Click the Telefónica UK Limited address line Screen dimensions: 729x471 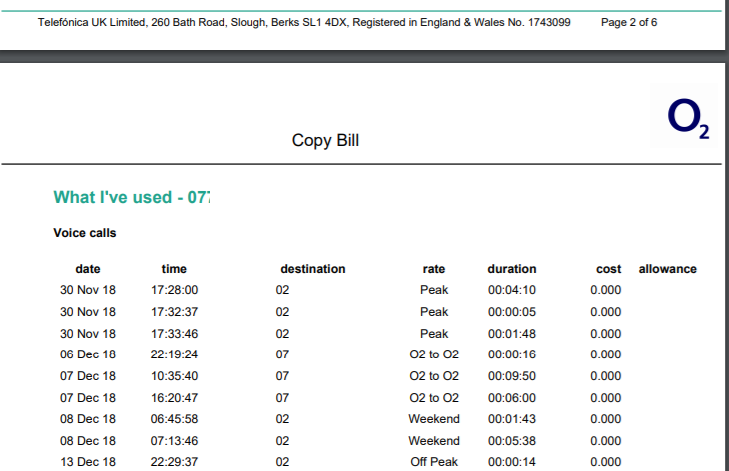tap(304, 21)
